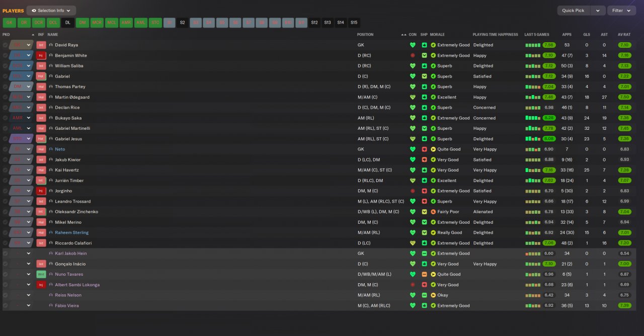Click the Int badge for Gonçalo Inácio
The image size is (644, 336).
click(41, 264)
